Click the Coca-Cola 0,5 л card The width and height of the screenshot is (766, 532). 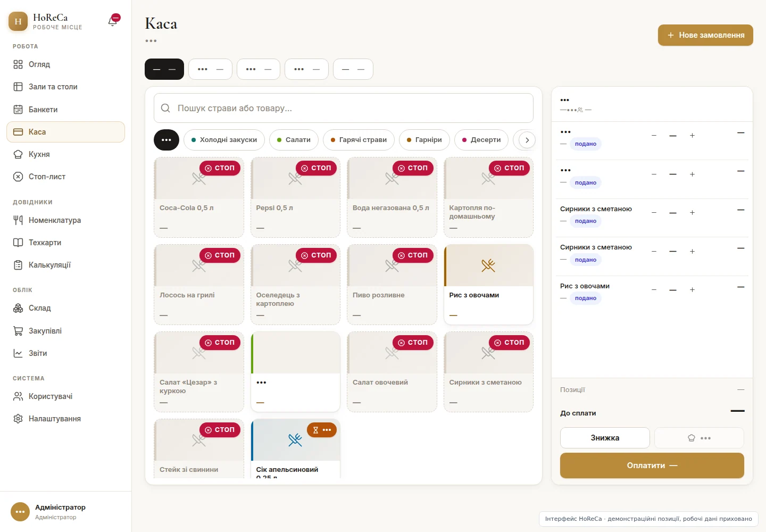pyautogui.click(x=199, y=197)
